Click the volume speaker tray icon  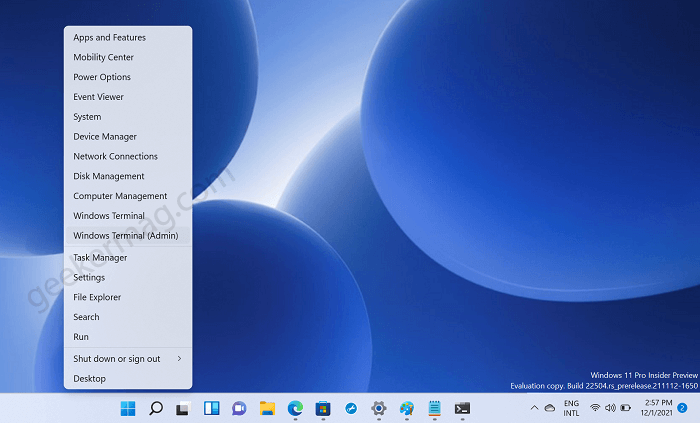coord(610,408)
